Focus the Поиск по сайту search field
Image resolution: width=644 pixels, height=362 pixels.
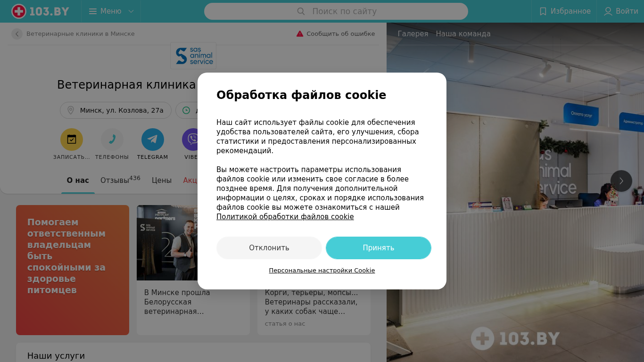tap(336, 11)
